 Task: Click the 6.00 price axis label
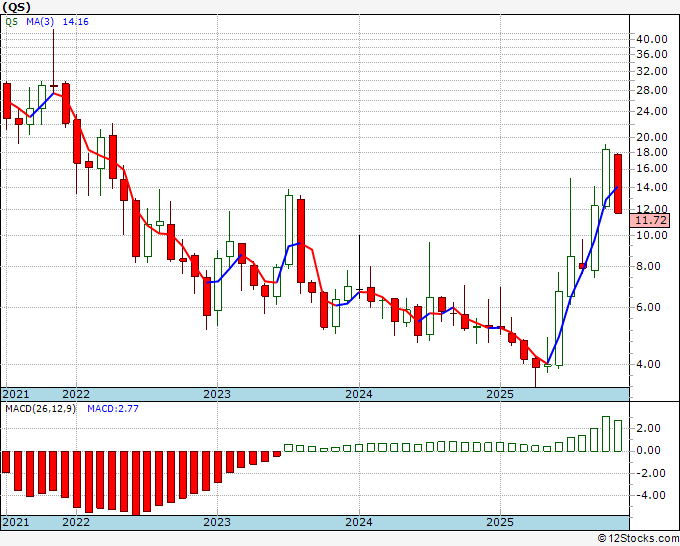tap(648, 307)
